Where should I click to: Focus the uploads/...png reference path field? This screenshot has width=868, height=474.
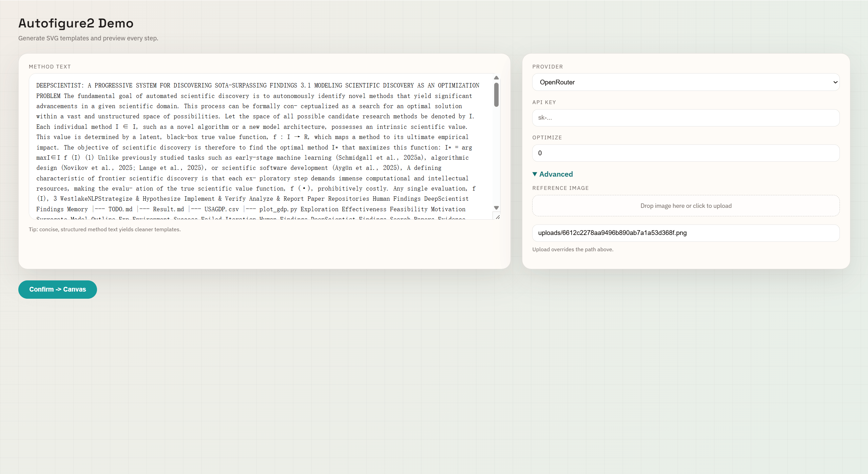tap(685, 233)
